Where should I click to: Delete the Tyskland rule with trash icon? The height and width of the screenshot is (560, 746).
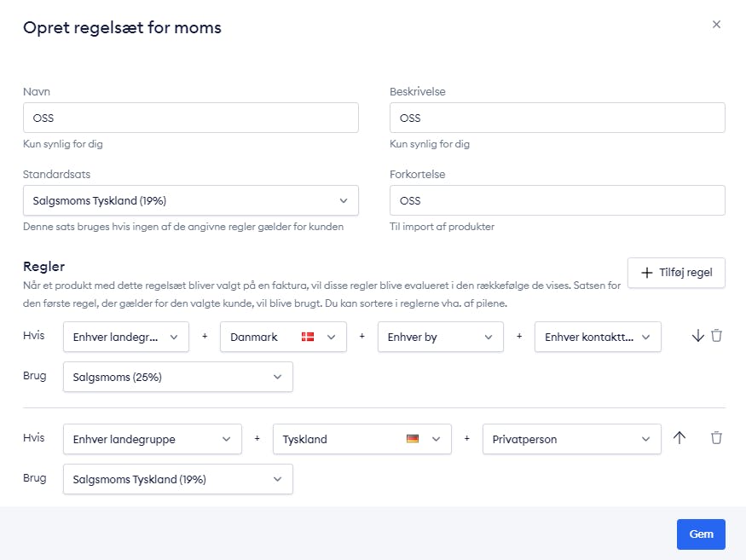(x=716, y=438)
